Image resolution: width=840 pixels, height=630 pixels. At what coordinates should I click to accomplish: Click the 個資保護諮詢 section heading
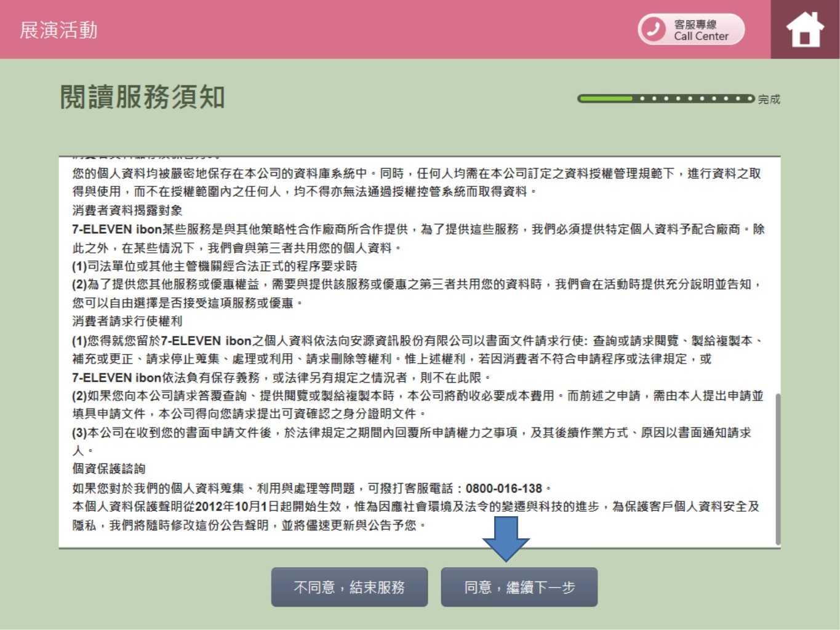coord(109,469)
